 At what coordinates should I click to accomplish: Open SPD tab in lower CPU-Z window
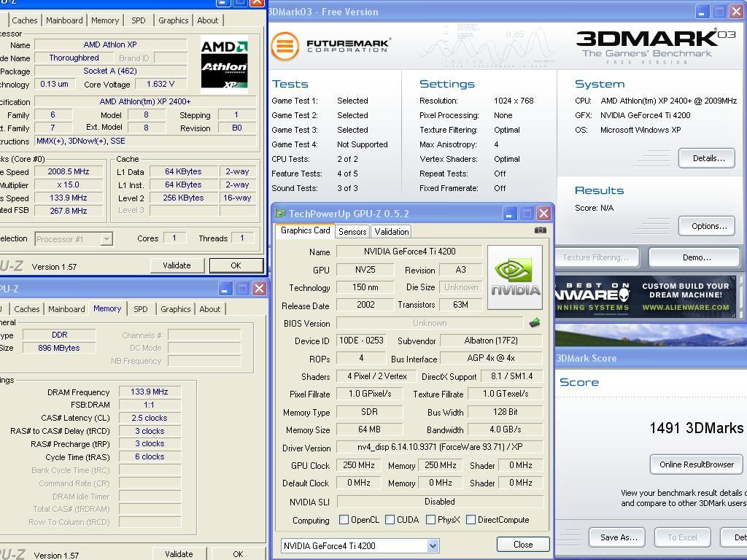141,309
